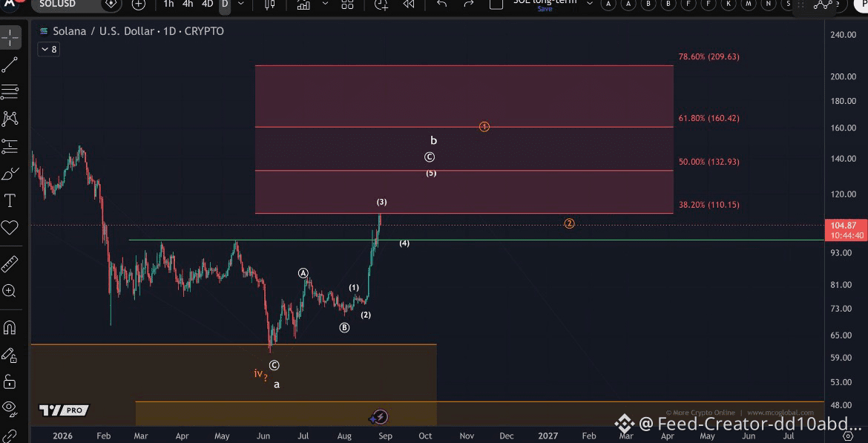Screen dimensions: 868x443
Task: Select the floating line-chart drawing tool
Action: [x=823, y=4]
